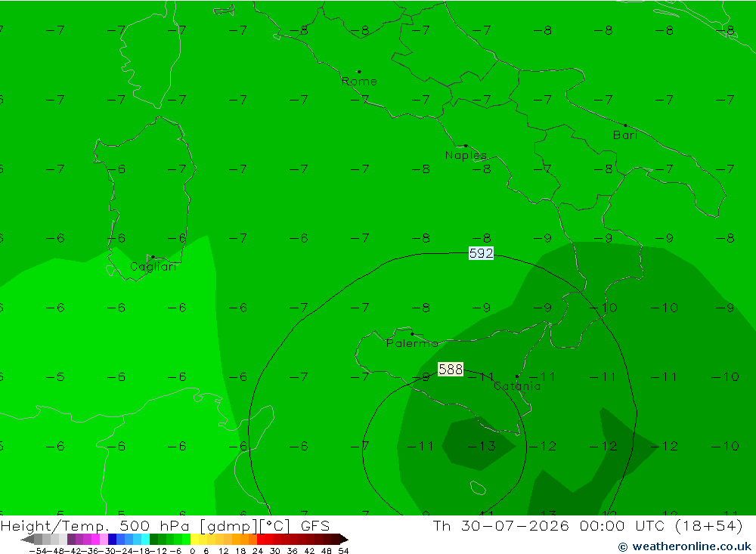The image size is (756, 554).
Task: Click the Rome city marker dot
Action: pos(359,72)
